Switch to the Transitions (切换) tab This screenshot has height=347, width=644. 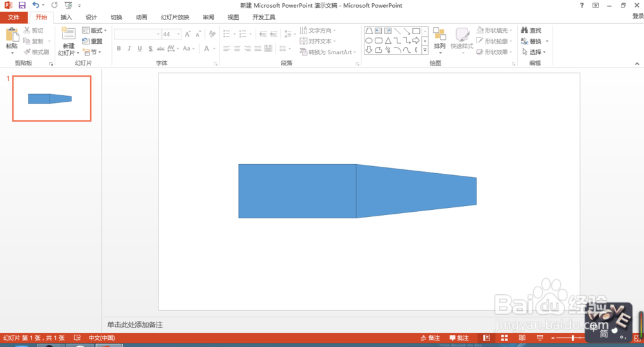point(116,17)
